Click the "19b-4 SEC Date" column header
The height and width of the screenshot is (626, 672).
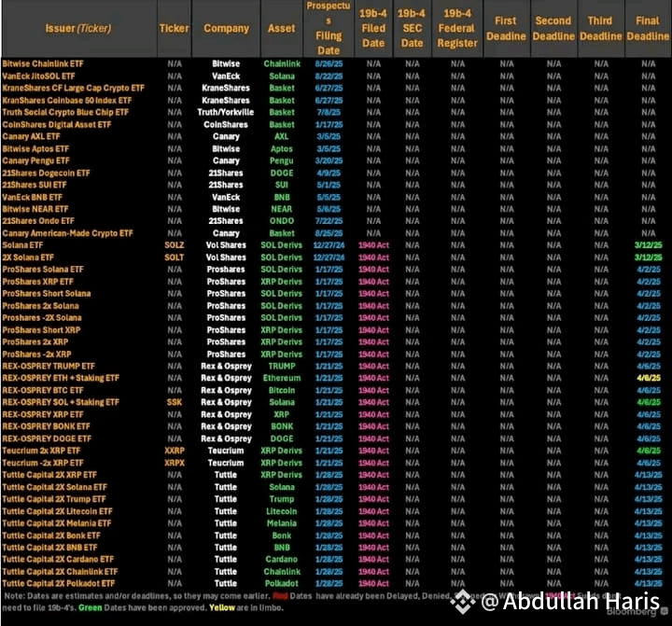pos(412,28)
